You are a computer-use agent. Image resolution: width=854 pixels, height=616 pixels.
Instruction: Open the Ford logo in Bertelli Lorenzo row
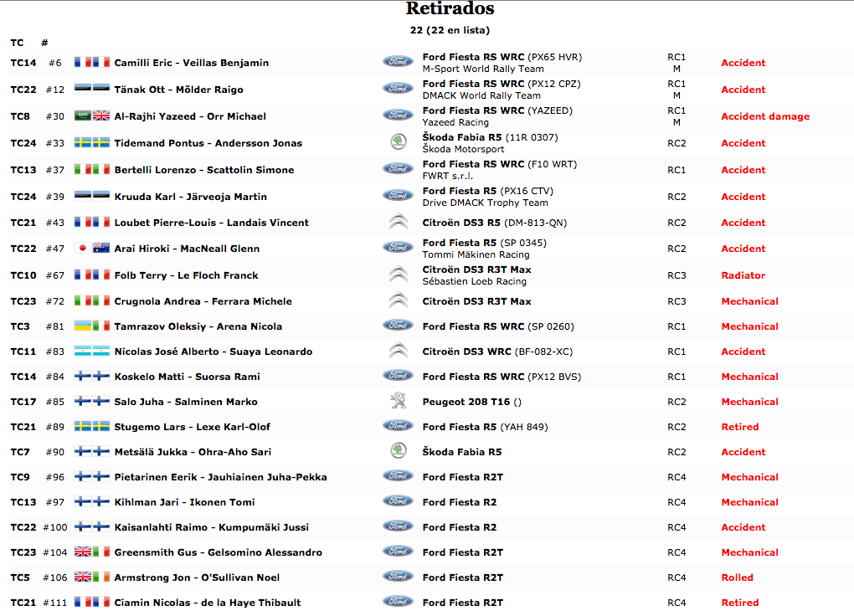point(399,169)
